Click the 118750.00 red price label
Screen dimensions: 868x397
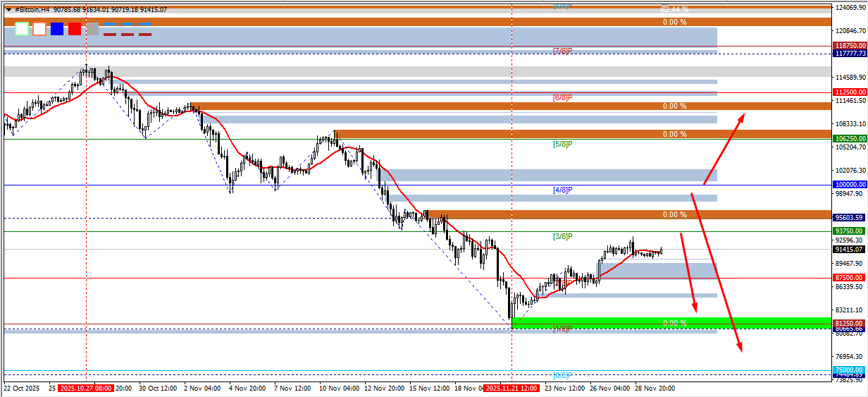tap(850, 45)
